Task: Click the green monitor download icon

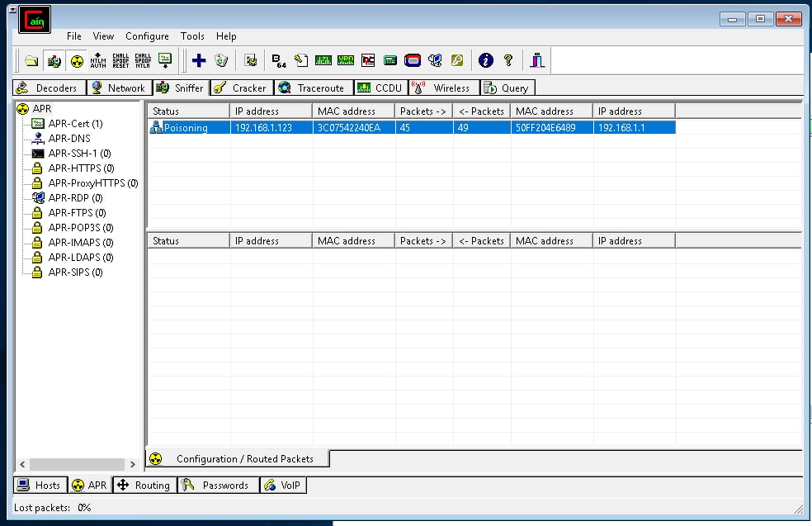Action: click(165, 60)
